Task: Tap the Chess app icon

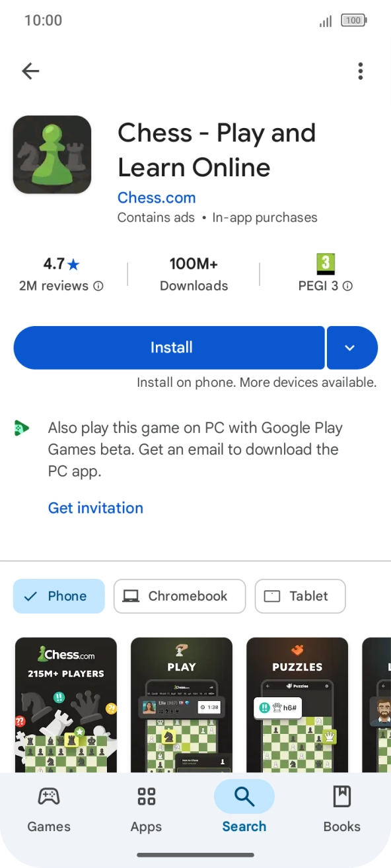Action: coord(52,154)
